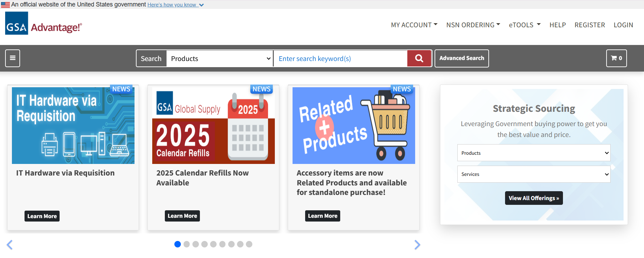This screenshot has height=258, width=644.
Task: Click the search keyword input field
Action: tap(341, 58)
